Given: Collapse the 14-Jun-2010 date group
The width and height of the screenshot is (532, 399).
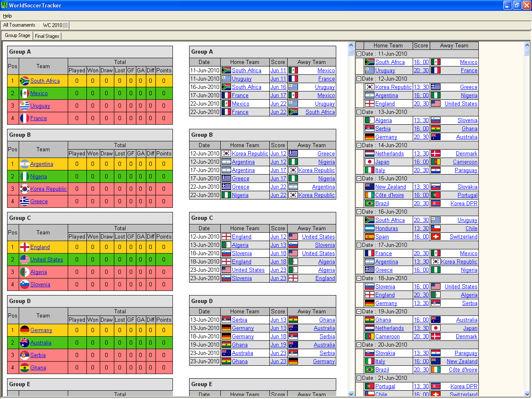Looking at the screenshot, I should point(358,145).
